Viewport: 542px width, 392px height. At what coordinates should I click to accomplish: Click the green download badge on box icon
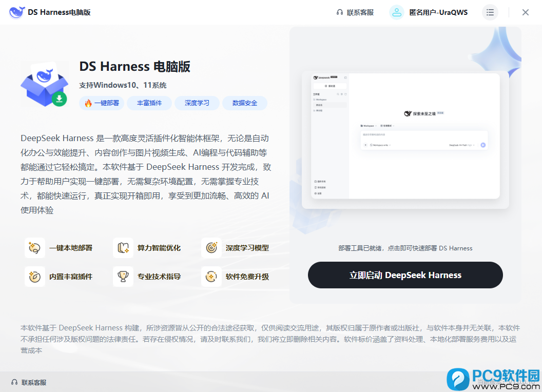[x=60, y=99]
